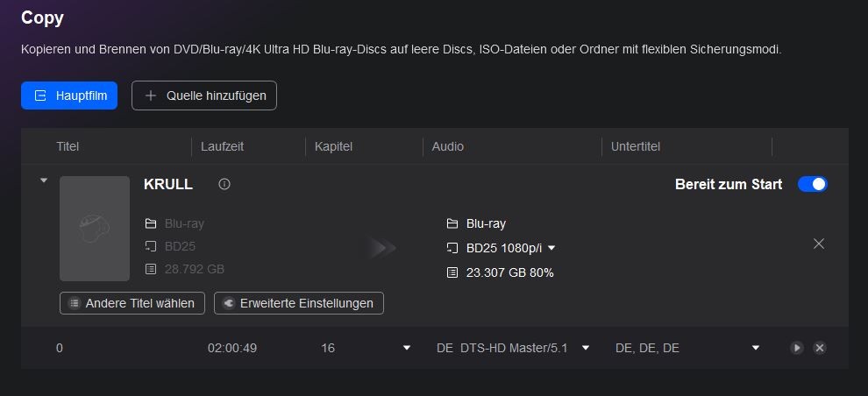
Task: Click the output size 23.307 GB icon
Action: click(452, 272)
